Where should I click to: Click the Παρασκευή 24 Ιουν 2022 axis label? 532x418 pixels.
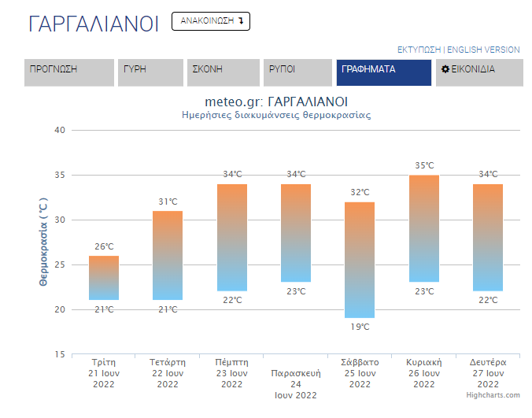click(296, 384)
